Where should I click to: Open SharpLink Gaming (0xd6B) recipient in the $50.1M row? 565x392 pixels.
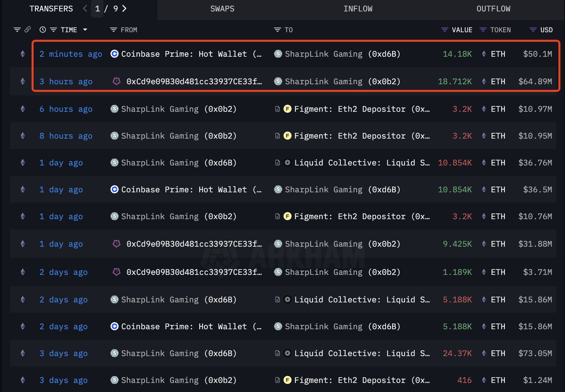click(x=343, y=54)
